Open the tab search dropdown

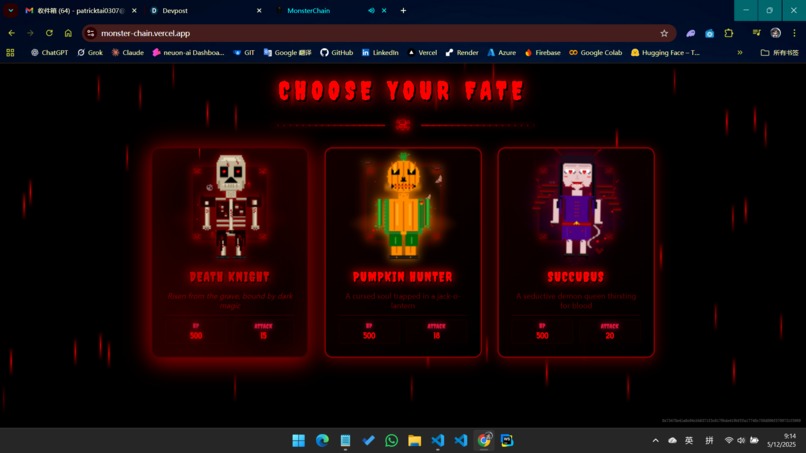point(10,10)
